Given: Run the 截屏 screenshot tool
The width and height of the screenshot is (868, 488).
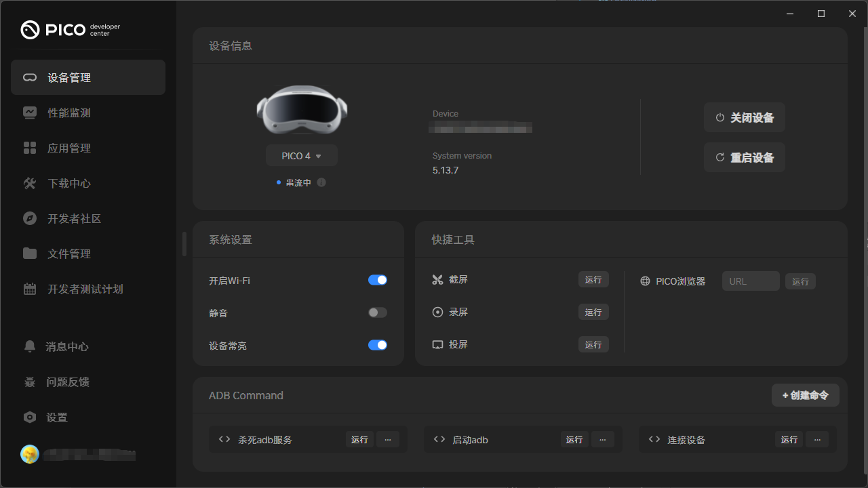Looking at the screenshot, I should (593, 279).
